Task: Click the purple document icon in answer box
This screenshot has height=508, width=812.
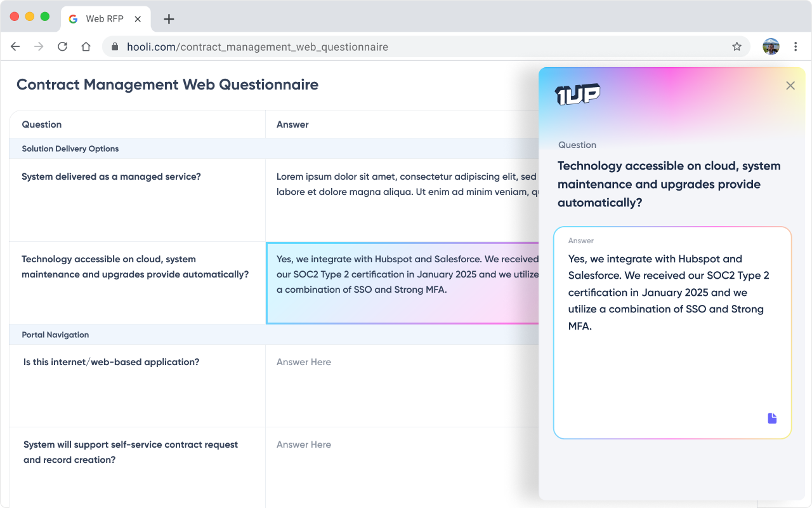Action: 772,418
